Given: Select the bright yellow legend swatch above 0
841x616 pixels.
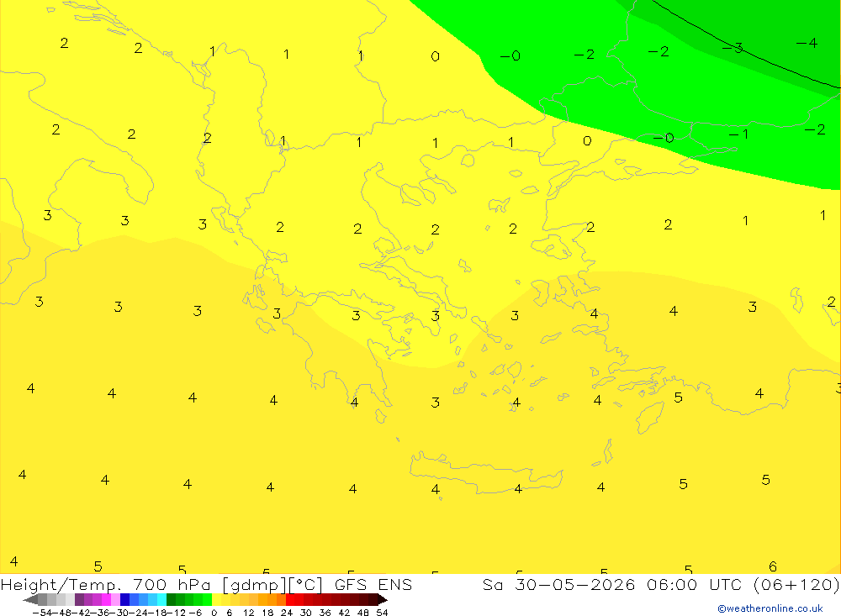Looking at the screenshot, I should 216,599.
